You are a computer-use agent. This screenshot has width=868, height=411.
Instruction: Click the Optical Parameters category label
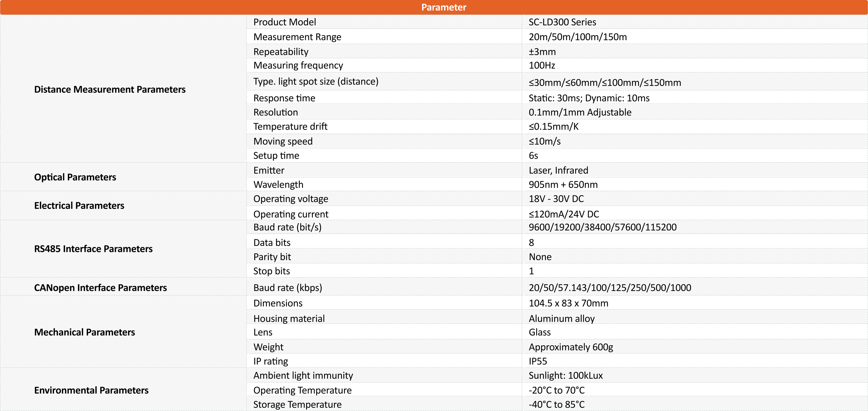click(x=75, y=177)
